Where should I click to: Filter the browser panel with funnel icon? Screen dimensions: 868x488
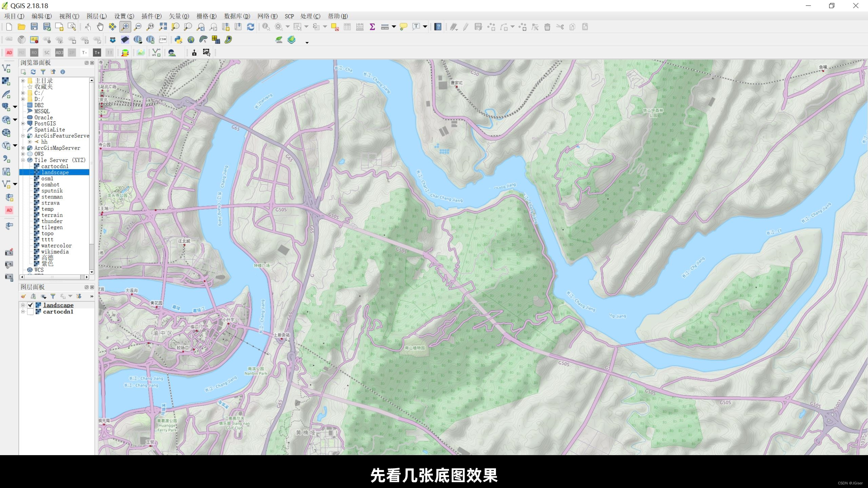pyautogui.click(x=43, y=72)
